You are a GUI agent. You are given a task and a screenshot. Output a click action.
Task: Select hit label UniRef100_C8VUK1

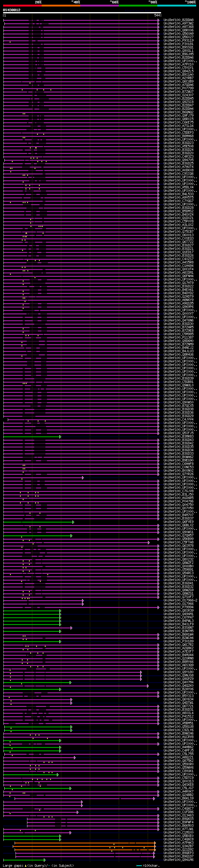click(x=178, y=771)
